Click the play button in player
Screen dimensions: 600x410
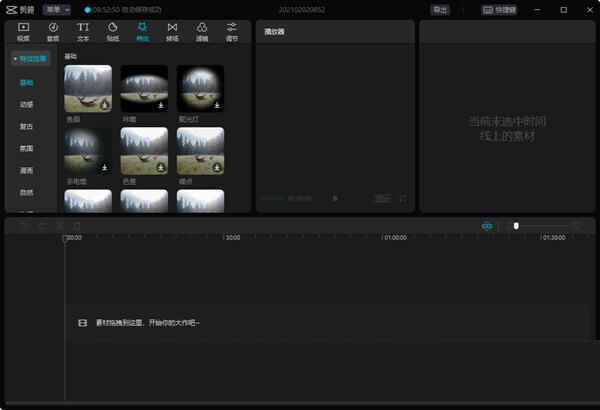click(334, 198)
